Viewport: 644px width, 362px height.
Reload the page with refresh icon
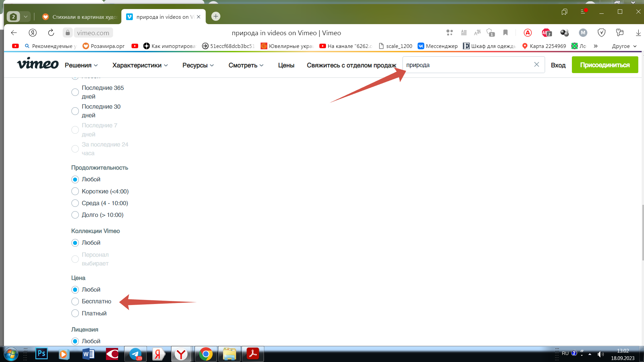(51, 33)
